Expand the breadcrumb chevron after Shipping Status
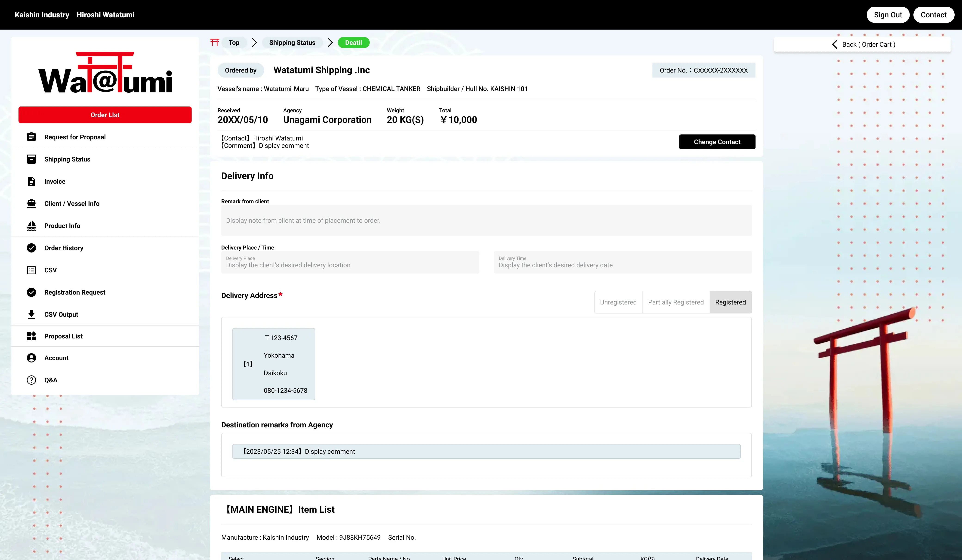The width and height of the screenshot is (962, 560). pyautogui.click(x=330, y=42)
